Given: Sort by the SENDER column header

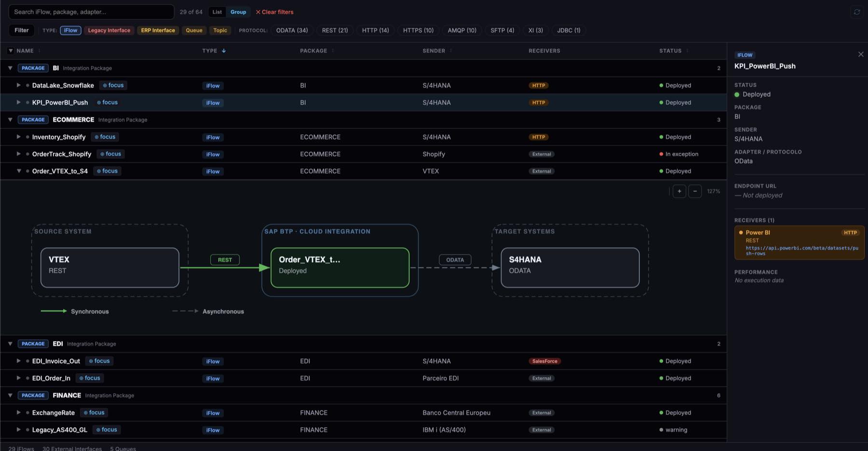Looking at the screenshot, I should click(434, 51).
